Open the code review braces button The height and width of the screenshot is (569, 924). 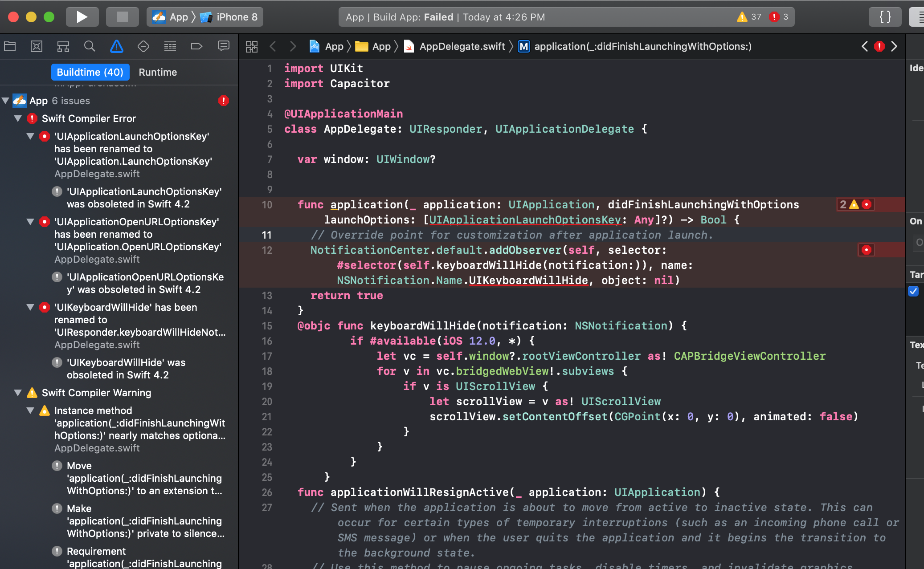coord(885,17)
